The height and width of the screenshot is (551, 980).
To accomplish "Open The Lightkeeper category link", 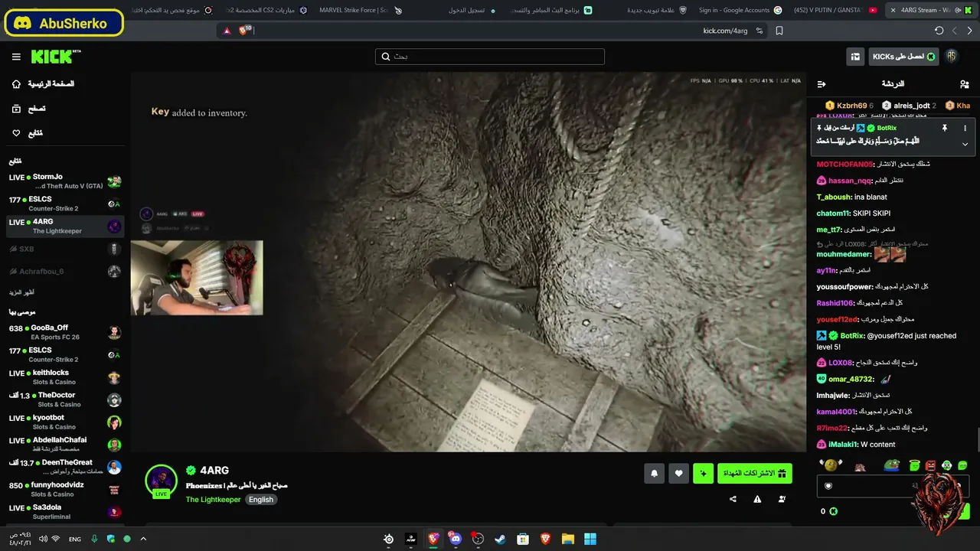I will [x=213, y=500].
